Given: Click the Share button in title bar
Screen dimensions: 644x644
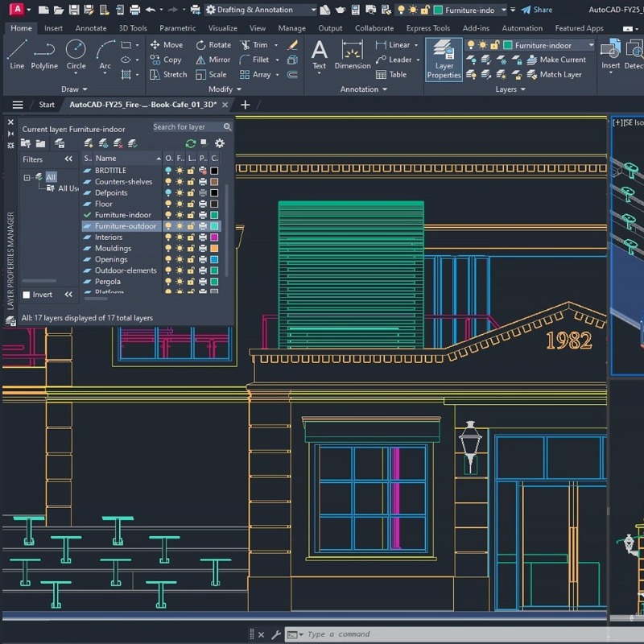Looking at the screenshot, I should (536, 10).
